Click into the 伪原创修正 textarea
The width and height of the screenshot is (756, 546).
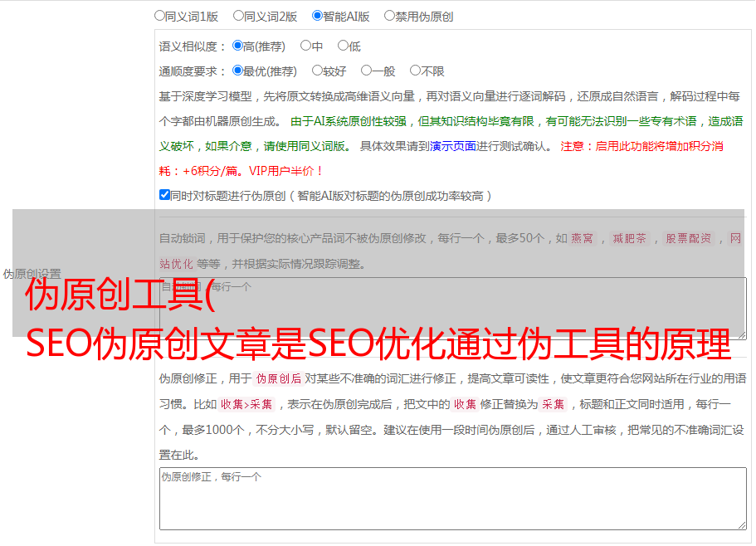(x=453, y=499)
